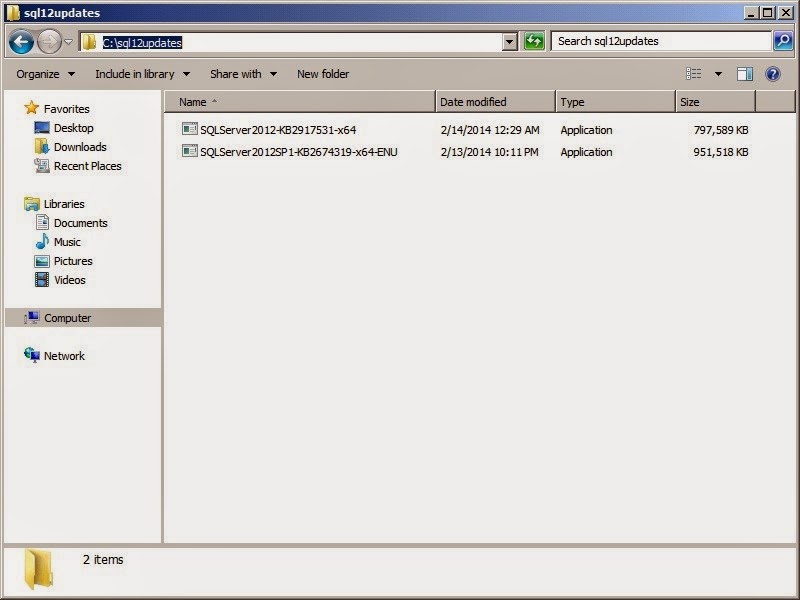Select the SQLServer2012-KB2917531-x64 file icon
Screen dimensions: 800x600
189,129
